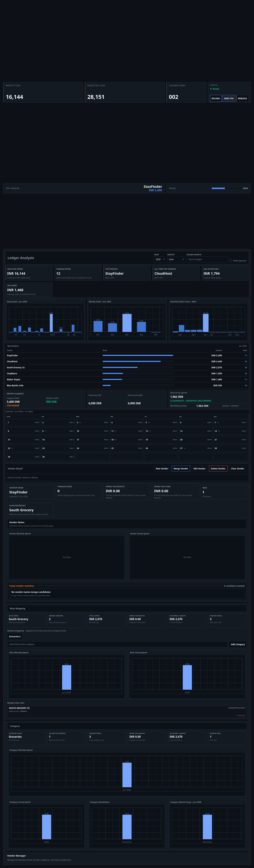Open the Year 2026 dropdown
Screen dimensions: 254x868
pos(160,259)
